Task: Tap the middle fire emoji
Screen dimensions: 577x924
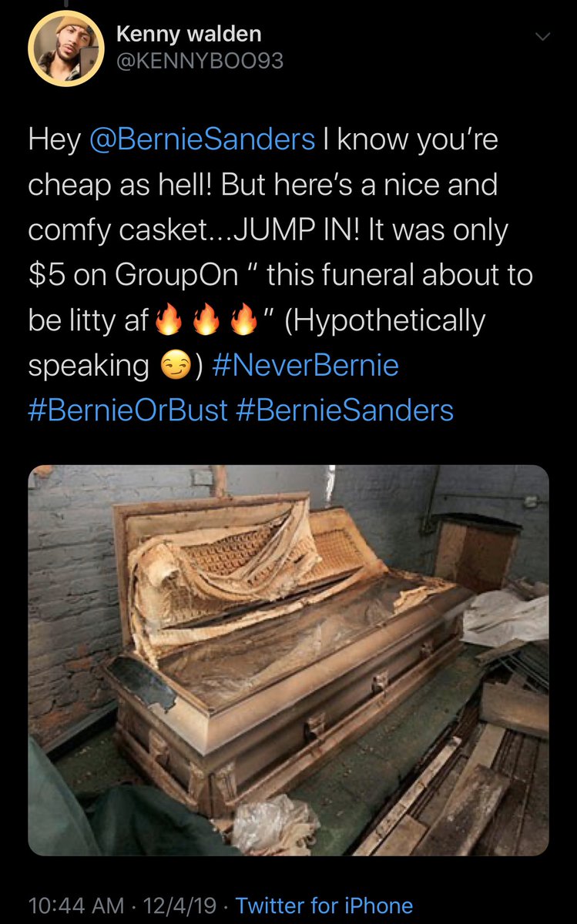Action: tap(206, 320)
